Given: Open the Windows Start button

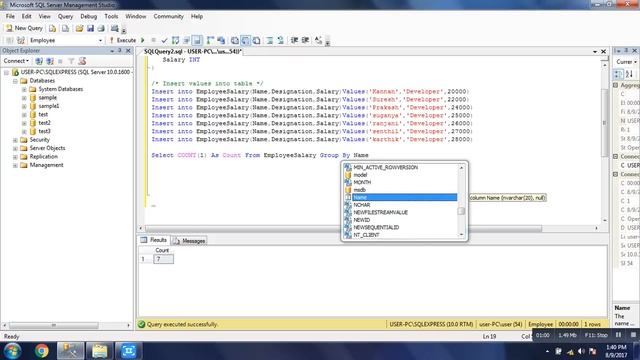Looking at the screenshot, I should [13, 351].
